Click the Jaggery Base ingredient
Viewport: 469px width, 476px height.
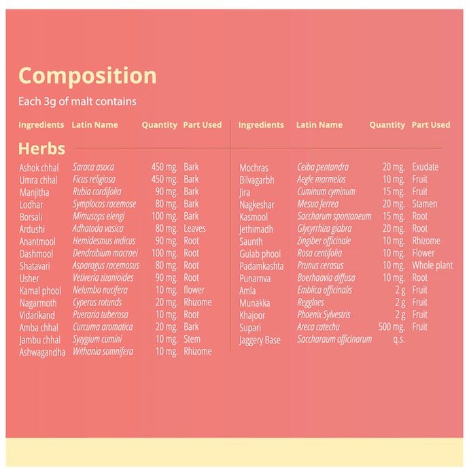click(260, 340)
